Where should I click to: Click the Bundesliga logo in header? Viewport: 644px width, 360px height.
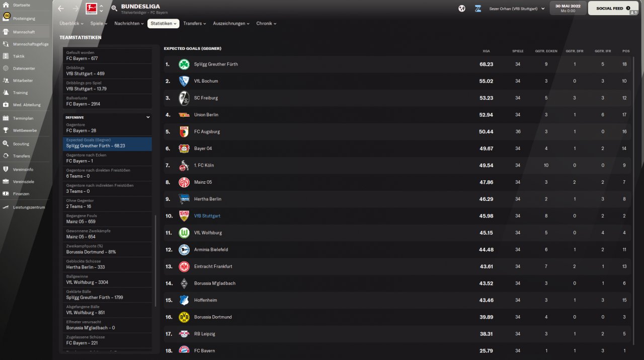(92, 9)
